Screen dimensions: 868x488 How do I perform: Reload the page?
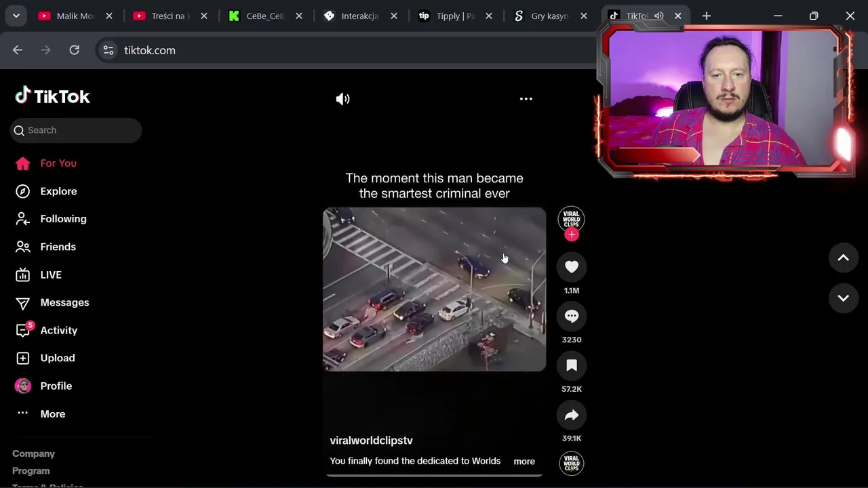75,49
